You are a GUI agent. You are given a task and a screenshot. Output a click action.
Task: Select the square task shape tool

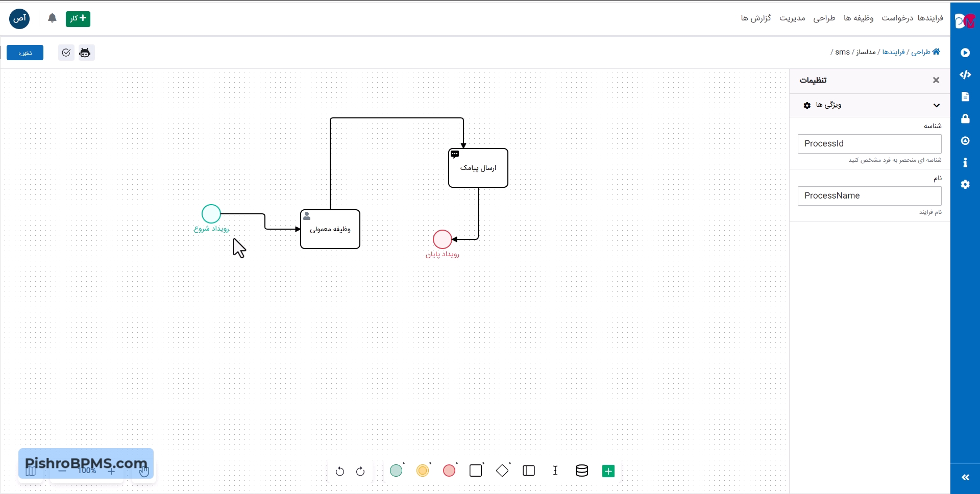point(476,471)
